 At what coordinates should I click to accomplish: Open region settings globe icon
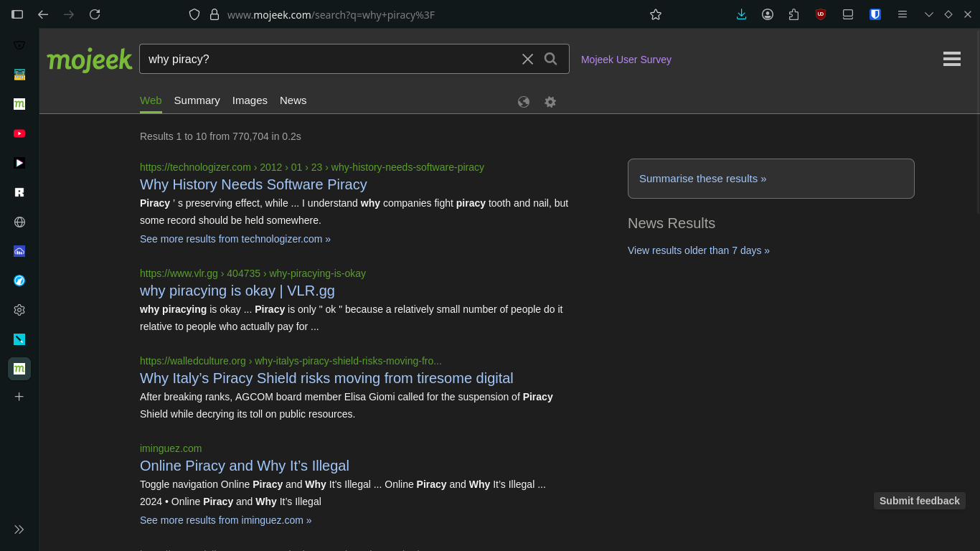pyautogui.click(x=524, y=102)
